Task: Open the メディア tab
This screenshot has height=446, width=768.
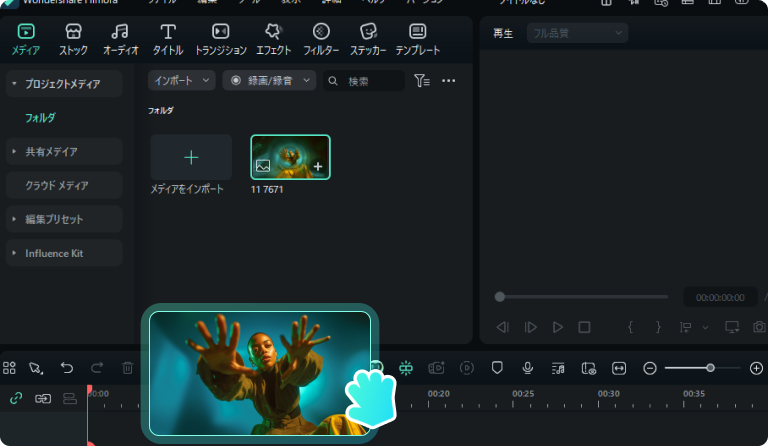Action: pos(25,39)
